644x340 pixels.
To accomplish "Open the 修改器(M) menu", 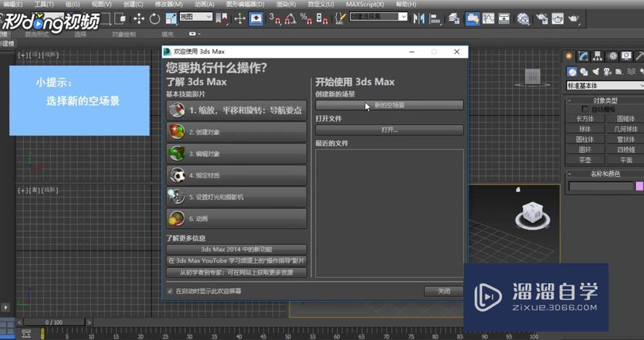I will click(x=169, y=4).
